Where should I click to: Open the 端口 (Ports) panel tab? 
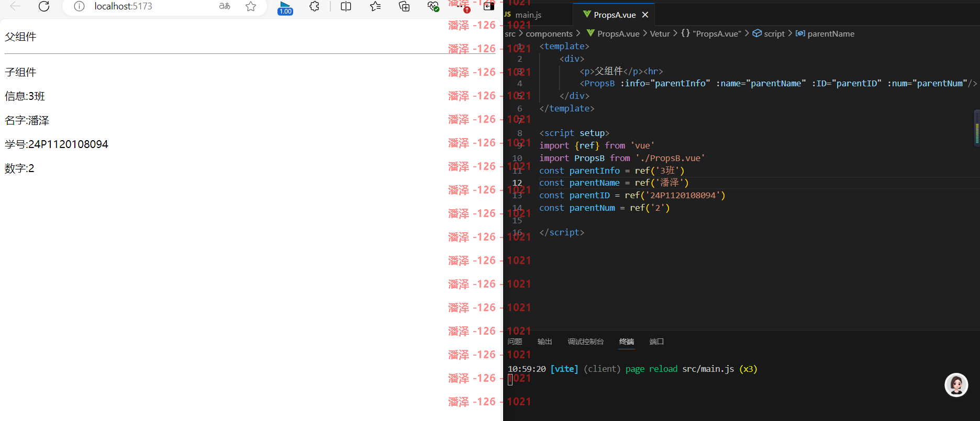point(656,342)
